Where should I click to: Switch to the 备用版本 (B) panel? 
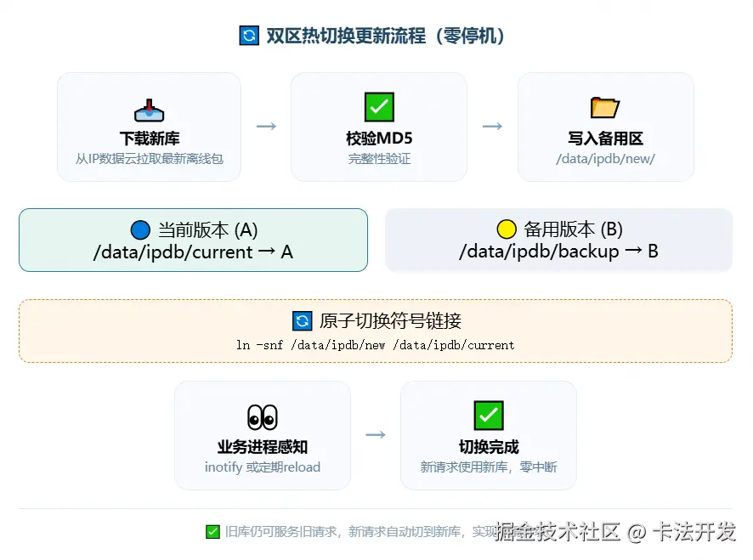coord(559,240)
